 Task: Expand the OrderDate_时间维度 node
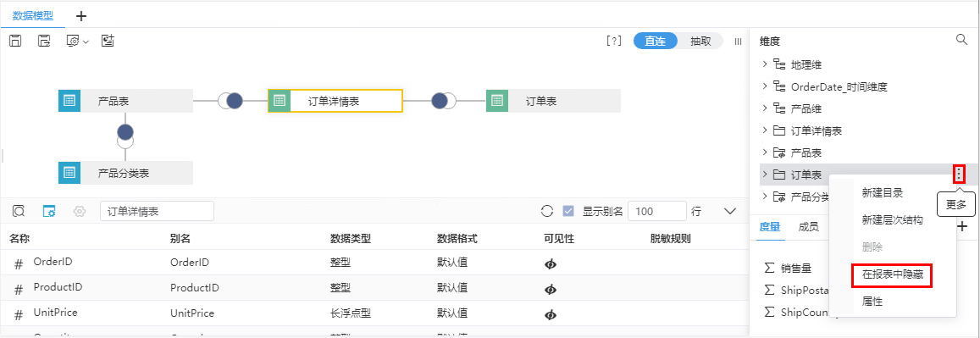[x=764, y=86]
